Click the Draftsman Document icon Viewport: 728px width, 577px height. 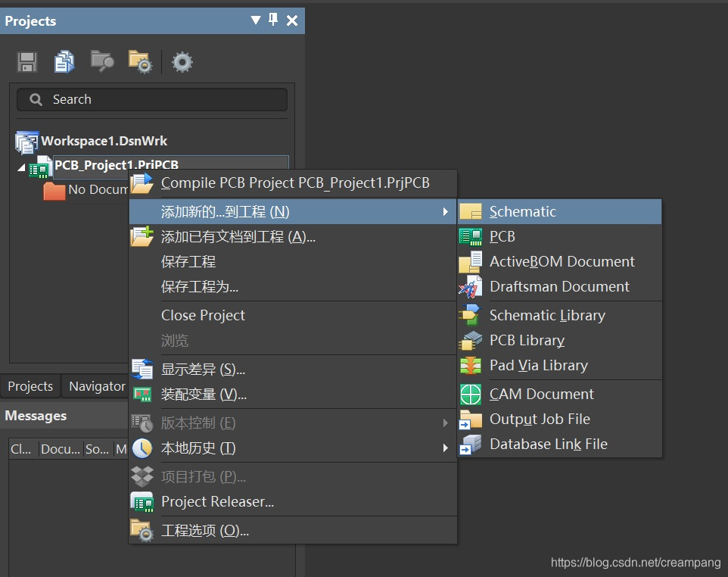pyautogui.click(x=470, y=287)
